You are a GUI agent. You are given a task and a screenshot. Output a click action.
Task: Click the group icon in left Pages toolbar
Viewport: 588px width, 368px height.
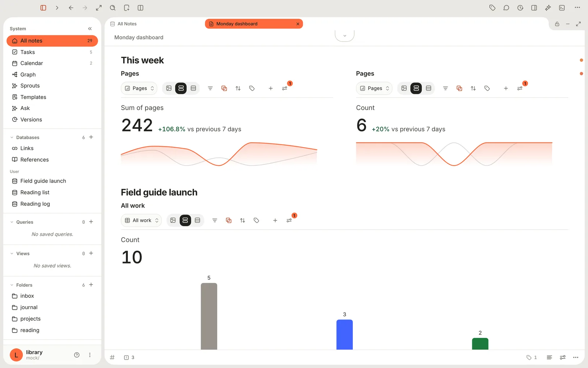coord(224,88)
